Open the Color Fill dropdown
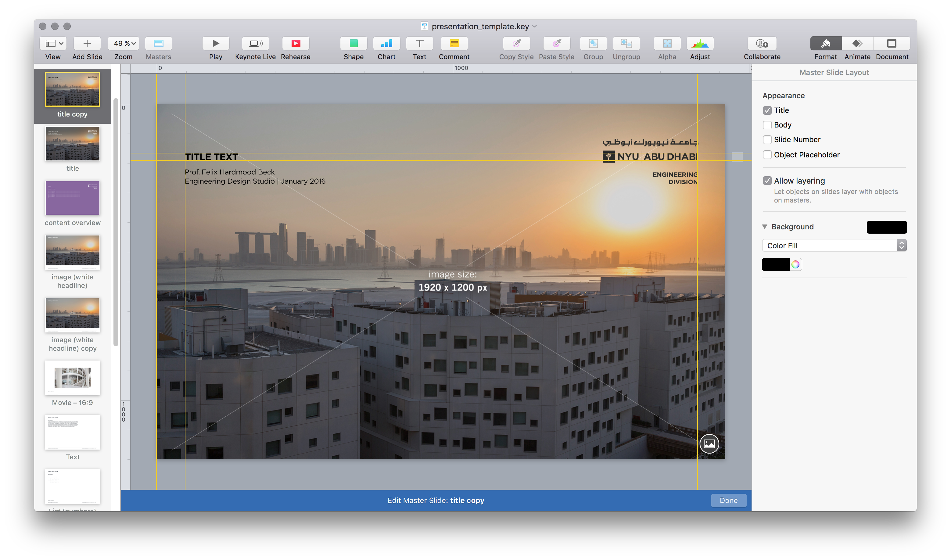951x560 pixels. [x=834, y=246]
